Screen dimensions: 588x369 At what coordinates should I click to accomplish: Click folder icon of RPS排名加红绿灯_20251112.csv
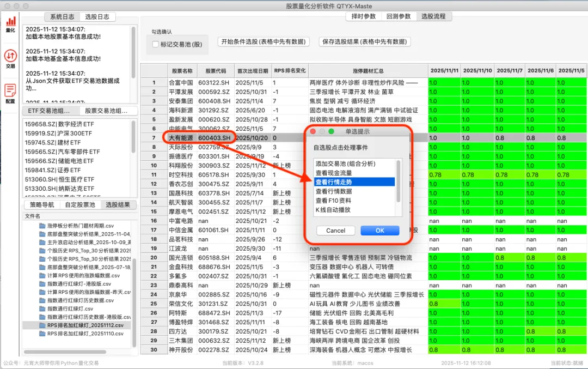(42, 325)
